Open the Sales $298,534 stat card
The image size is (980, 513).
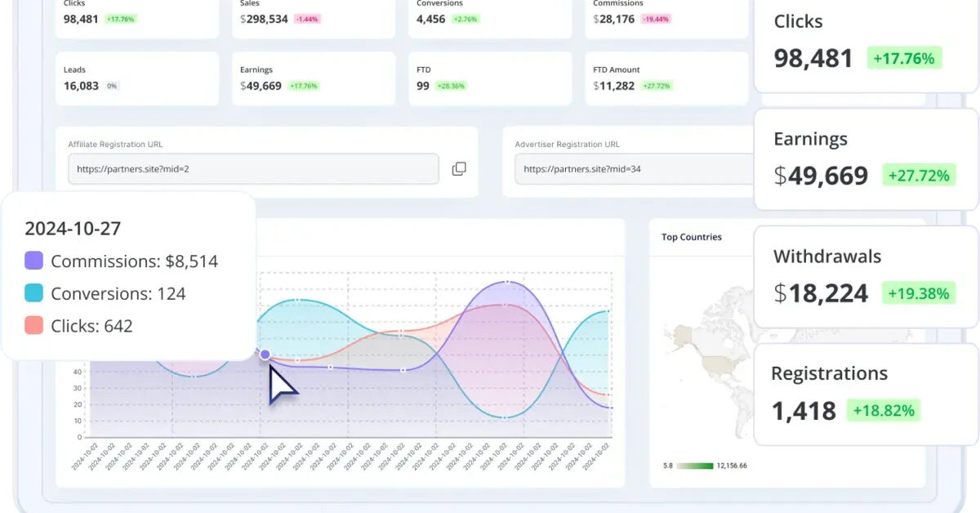click(314, 18)
